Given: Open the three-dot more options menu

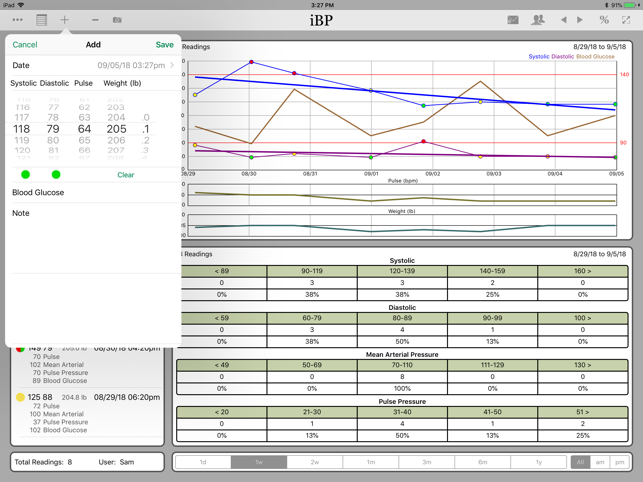Looking at the screenshot, I should click(17, 20).
